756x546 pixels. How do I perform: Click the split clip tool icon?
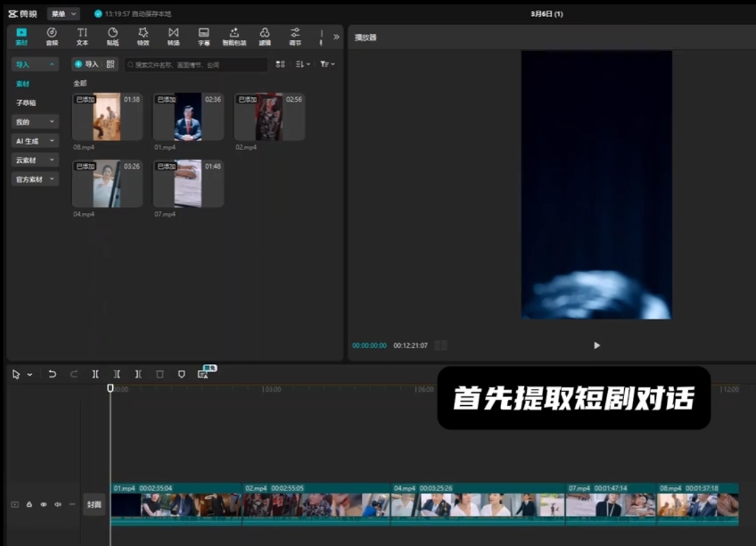pos(95,374)
